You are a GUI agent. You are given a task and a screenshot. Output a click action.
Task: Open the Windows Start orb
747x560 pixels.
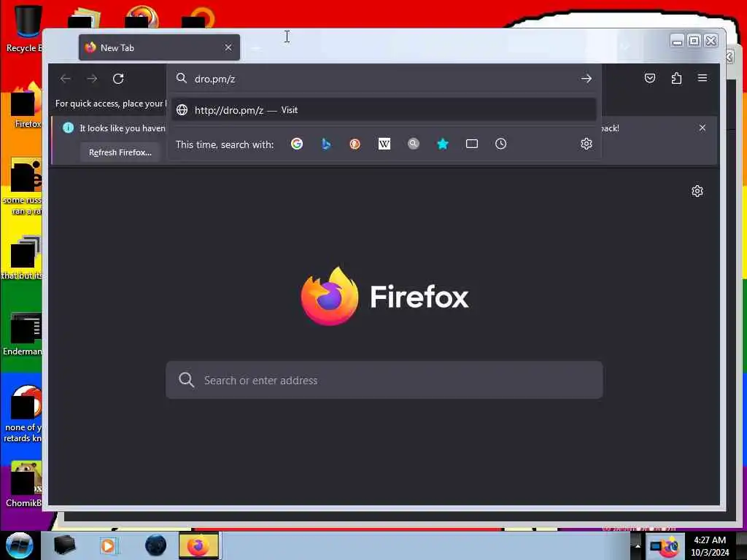19,545
